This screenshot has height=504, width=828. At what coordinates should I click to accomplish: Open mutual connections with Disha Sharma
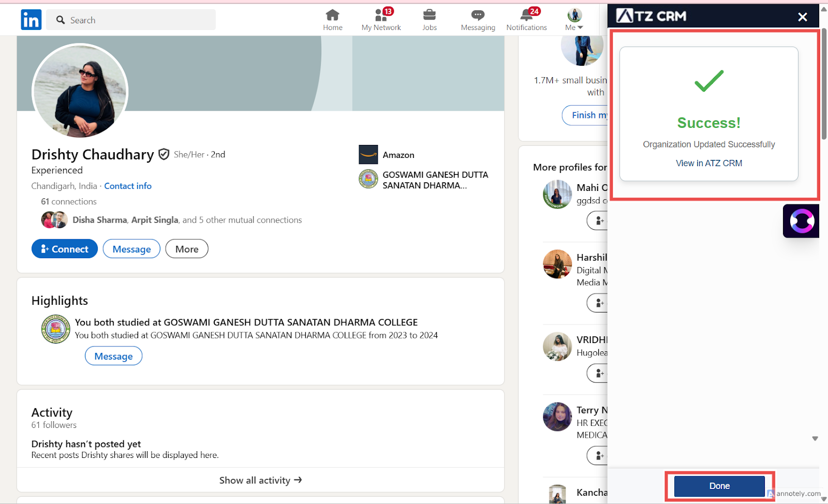coord(187,220)
